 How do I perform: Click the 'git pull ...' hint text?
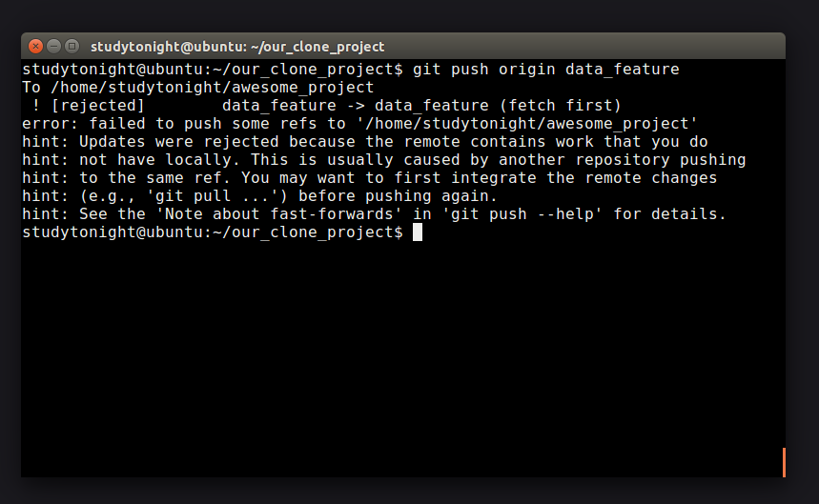tap(216, 196)
